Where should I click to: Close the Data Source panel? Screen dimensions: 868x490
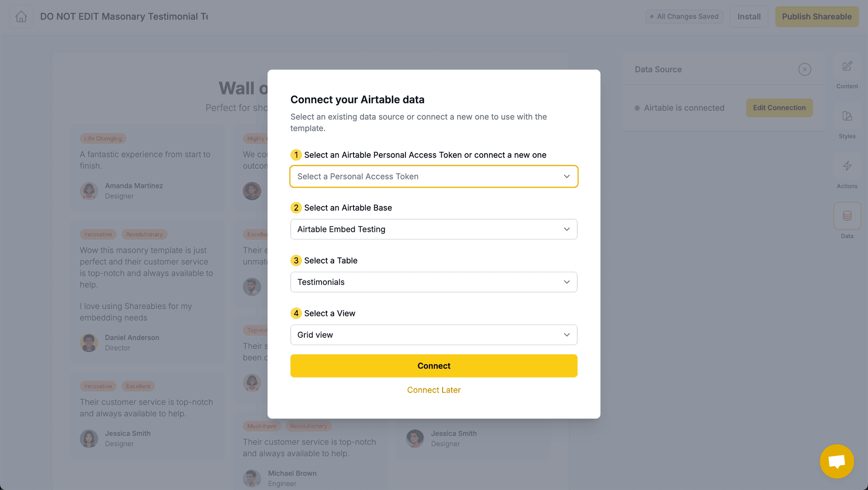click(x=805, y=69)
